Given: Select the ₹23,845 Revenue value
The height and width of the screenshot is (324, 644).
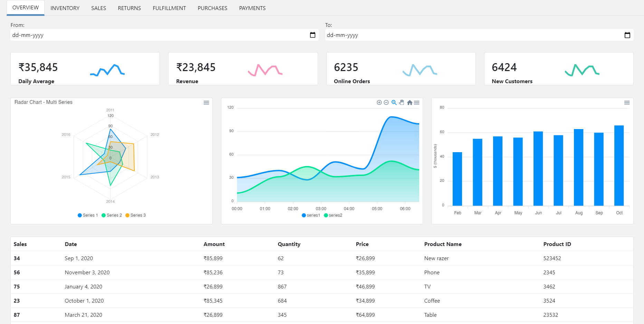Looking at the screenshot, I should pos(196,67).
